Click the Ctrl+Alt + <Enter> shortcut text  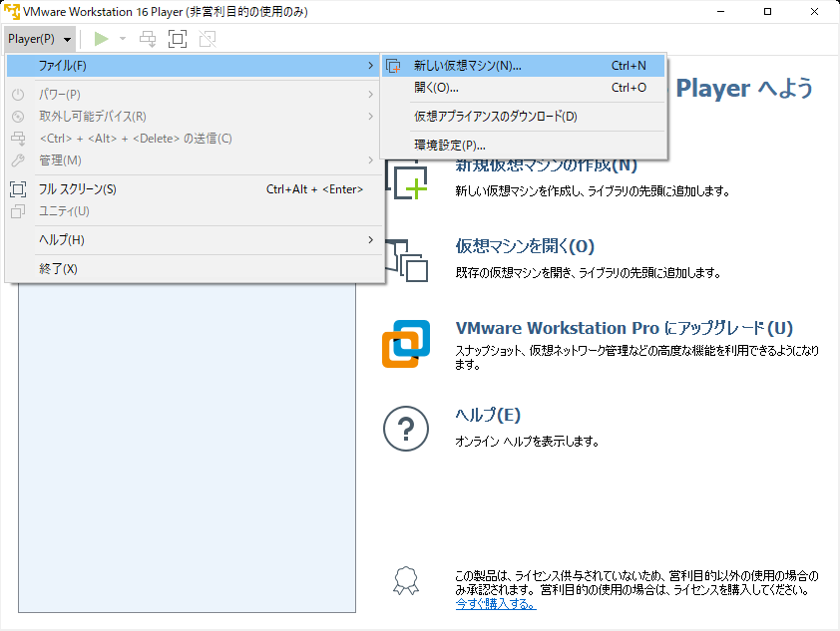[x=314, y=189]
